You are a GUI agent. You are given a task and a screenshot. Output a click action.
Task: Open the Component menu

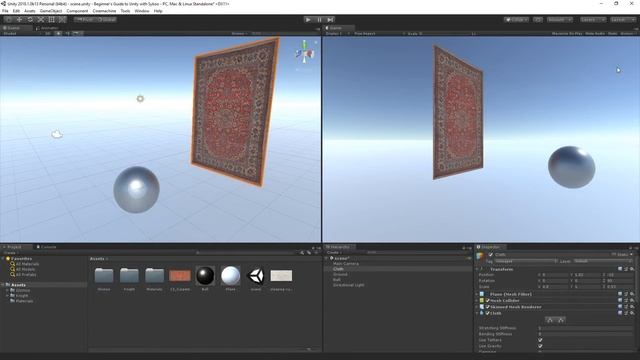[77, 11]
